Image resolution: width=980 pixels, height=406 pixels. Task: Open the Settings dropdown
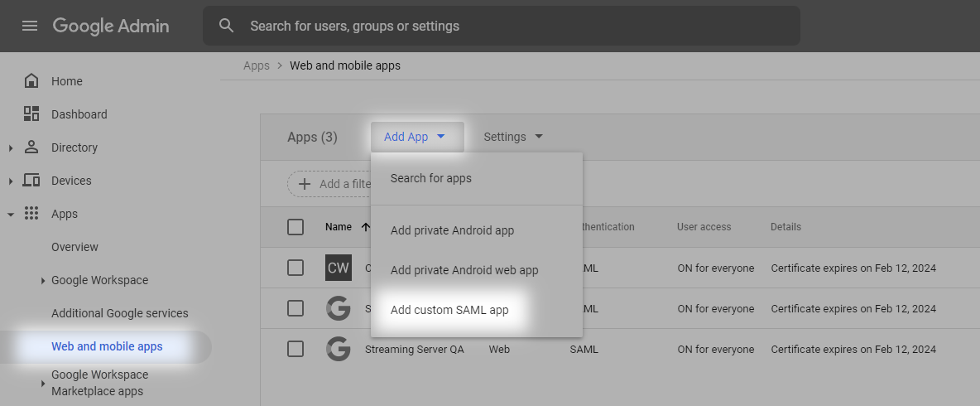(x=513, y=137)
